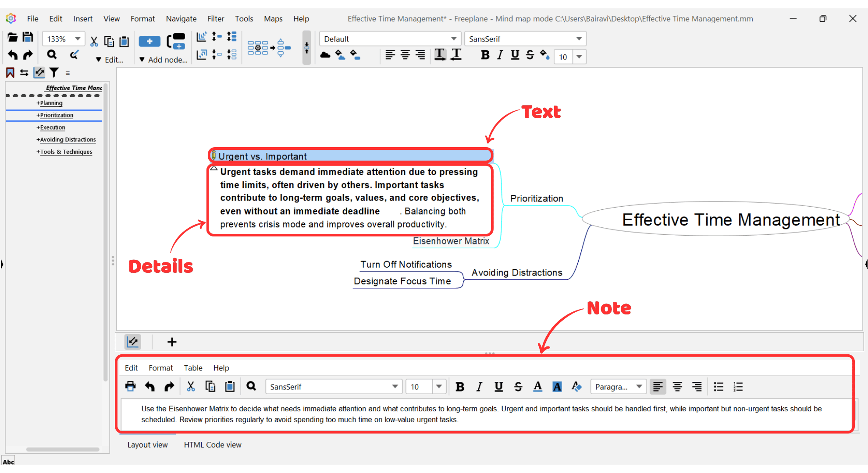Click the bookmark icon in the side panel toolbar
The image size is (868, 473).
coord(10,73)
